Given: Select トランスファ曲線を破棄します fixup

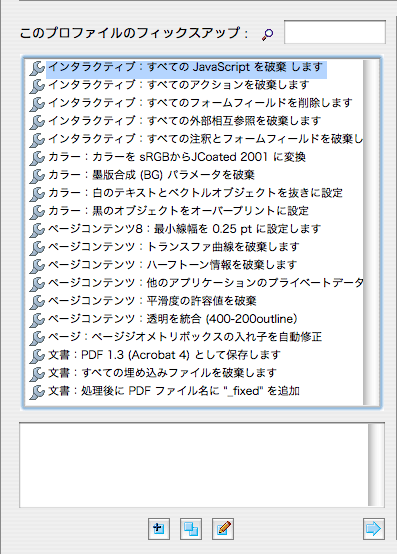Looking at the screenshot, I should click(173, 247).
